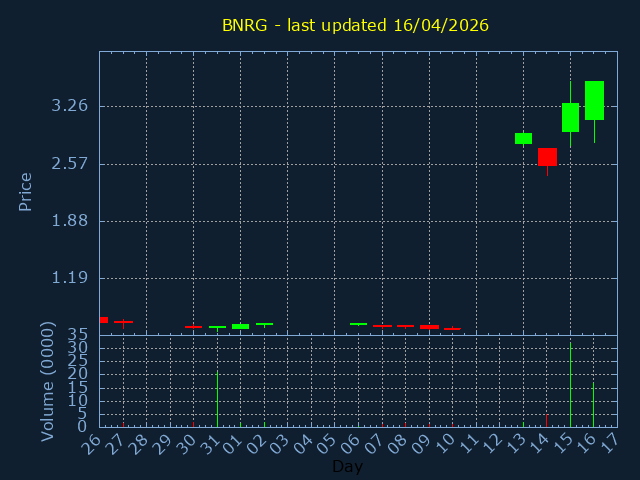Click the red volume bar on day 14
Image resolution: width=640 pixels, height=480 pixels.
point(546,420)
